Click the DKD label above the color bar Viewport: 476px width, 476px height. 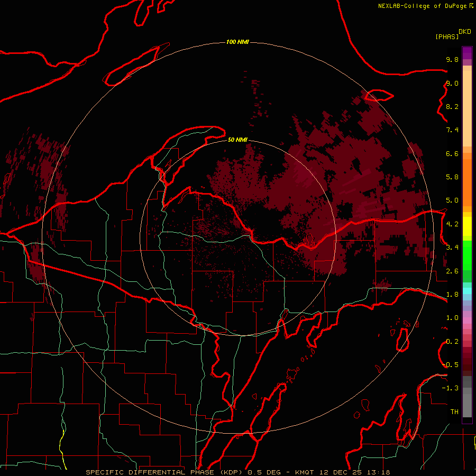[465, 31]
